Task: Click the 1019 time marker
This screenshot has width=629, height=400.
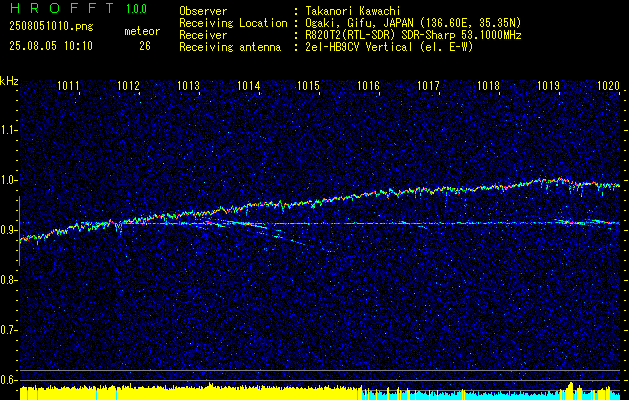Action: point(548,85)
